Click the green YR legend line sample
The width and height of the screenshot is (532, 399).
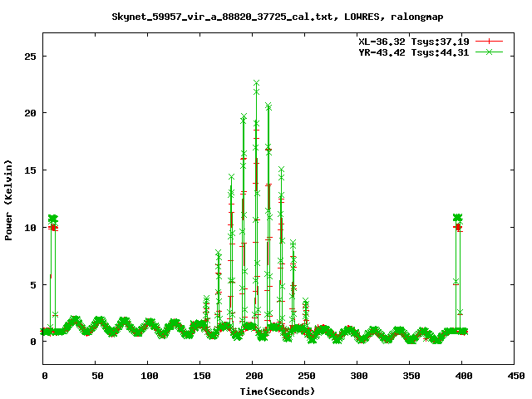point(489,52)
